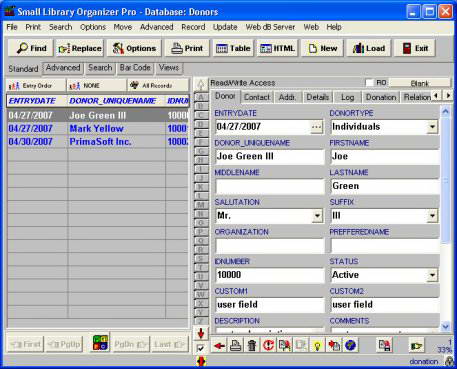Image resolution: width=457 pixels, height=369 pixels.
Task: Open the Web dB Server menu
Action: tap(270, 27)
